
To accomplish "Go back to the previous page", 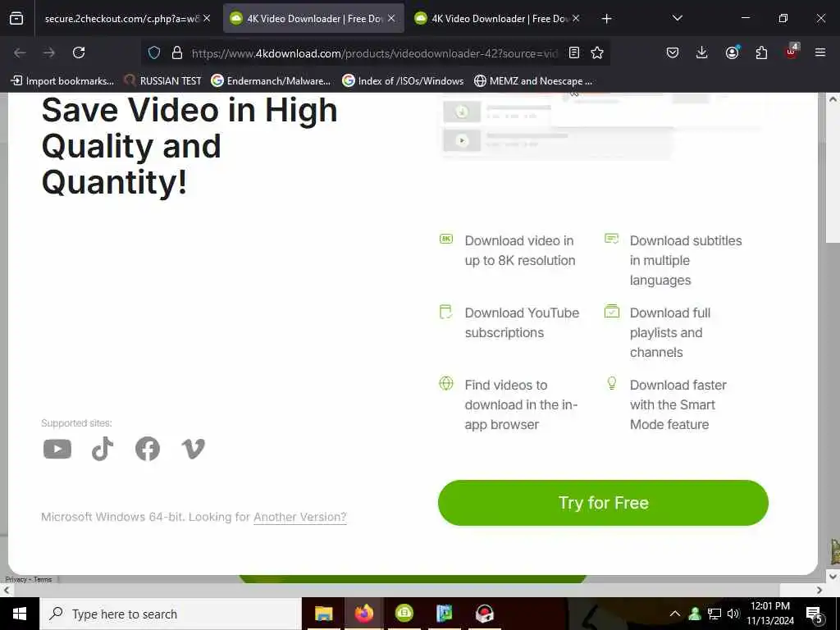I will (x=20, y=52).
